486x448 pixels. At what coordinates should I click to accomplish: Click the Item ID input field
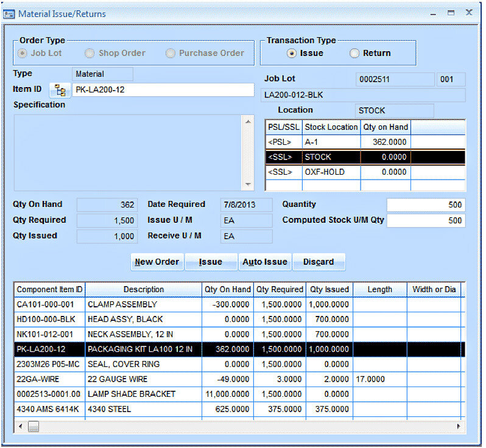tap(163, 90)
